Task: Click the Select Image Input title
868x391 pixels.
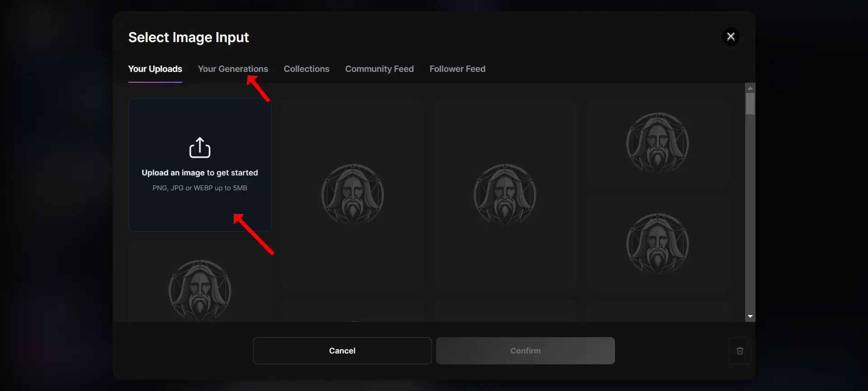Action: pos(188,37)
